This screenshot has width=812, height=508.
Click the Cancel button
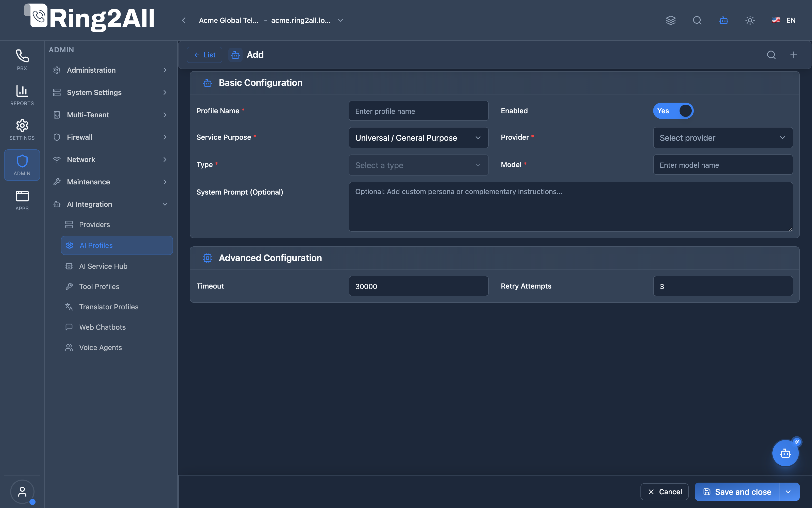pyautogui.click(x=664, y=492)
